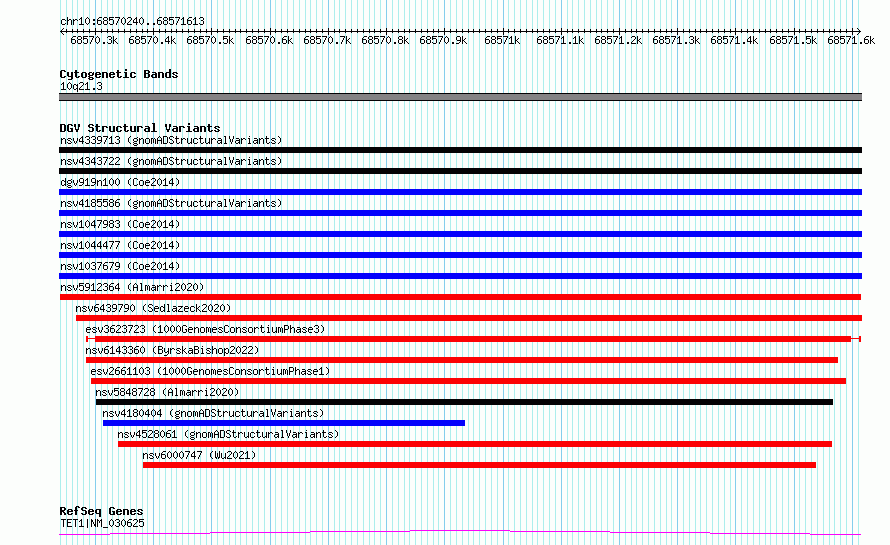Viewport: 890px width, 545px height.
Task: Select nsv4528061 gnomAD variant label
Action: 228,434
